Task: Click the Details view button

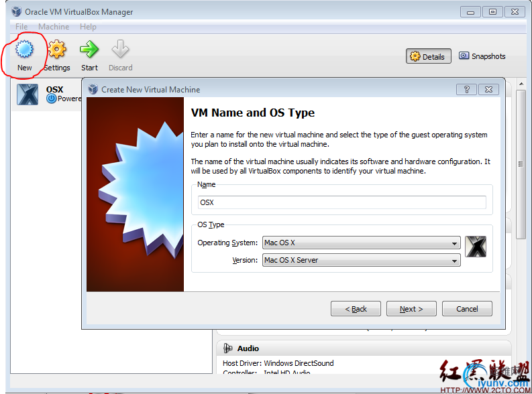Action: (x=429, y=56)
